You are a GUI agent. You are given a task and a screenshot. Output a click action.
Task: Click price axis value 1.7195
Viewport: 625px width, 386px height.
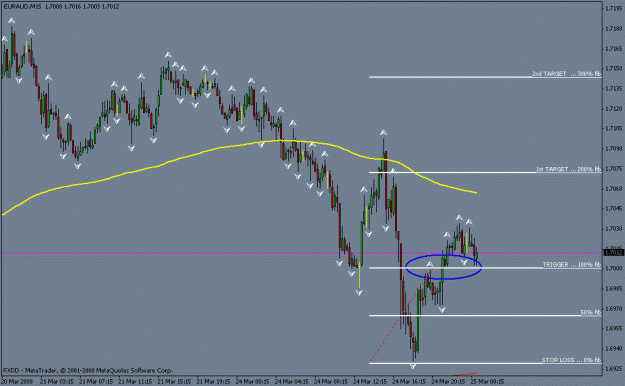pos(614,8)
